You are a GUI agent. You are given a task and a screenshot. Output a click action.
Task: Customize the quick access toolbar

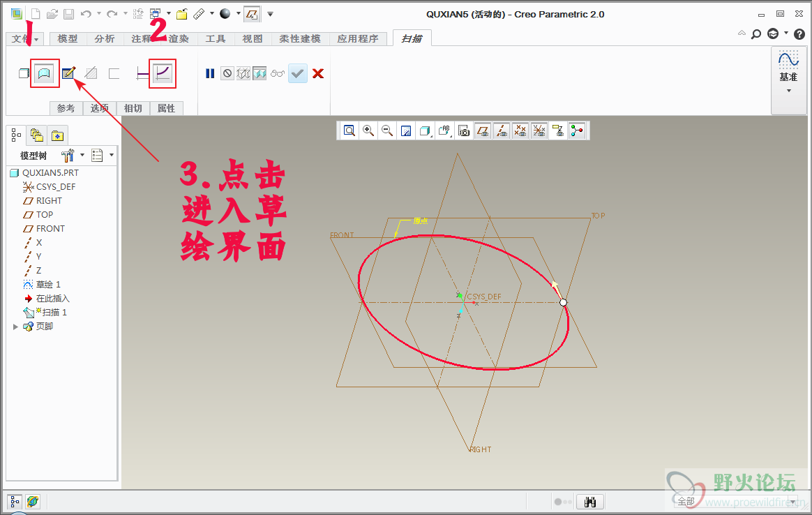[x=270, y=14]
